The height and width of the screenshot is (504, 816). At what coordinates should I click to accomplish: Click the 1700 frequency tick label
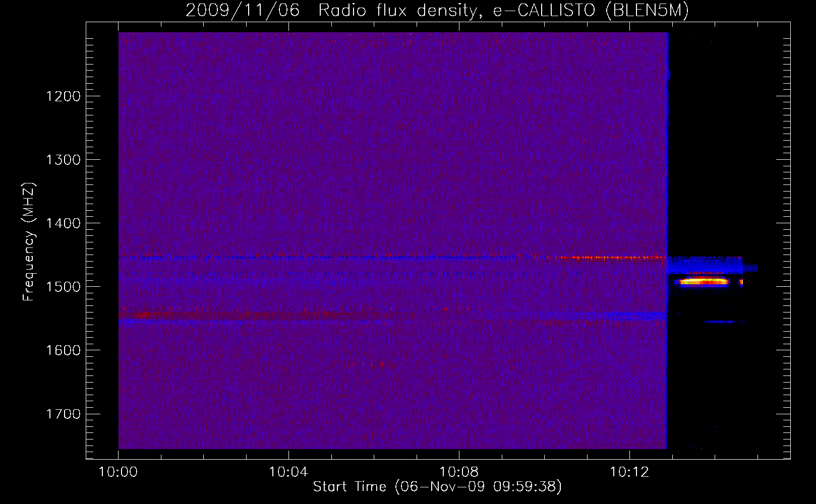[x=63, y=414]
